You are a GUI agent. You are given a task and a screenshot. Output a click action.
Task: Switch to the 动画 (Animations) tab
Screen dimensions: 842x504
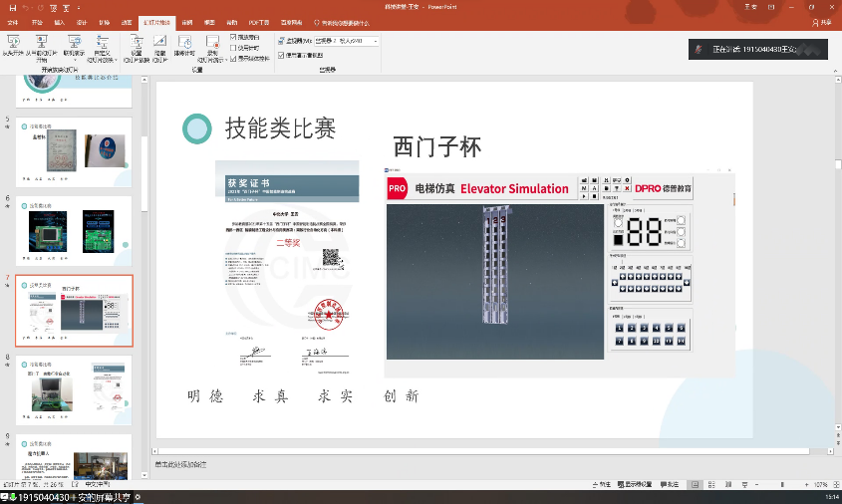click(x=127, y=23)
